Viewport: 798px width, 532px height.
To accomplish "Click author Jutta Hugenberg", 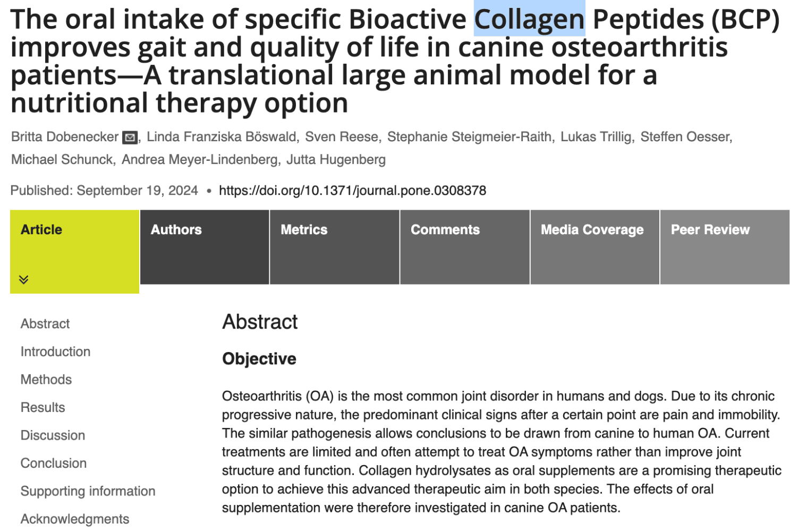I will pos(336,160).
